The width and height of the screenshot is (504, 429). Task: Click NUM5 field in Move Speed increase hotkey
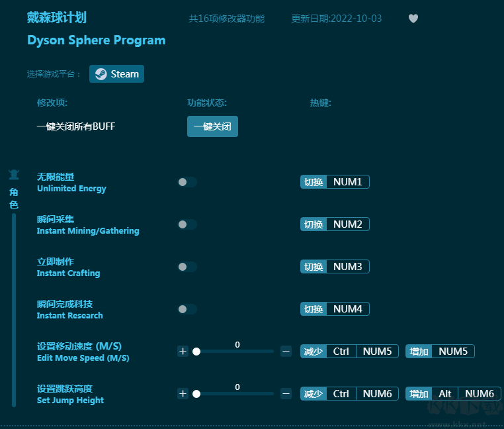453,352
